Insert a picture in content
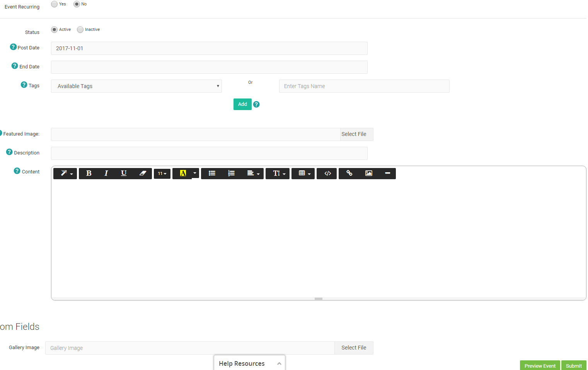The height and width of the screenshot is (370, 588). click(369, 173)
